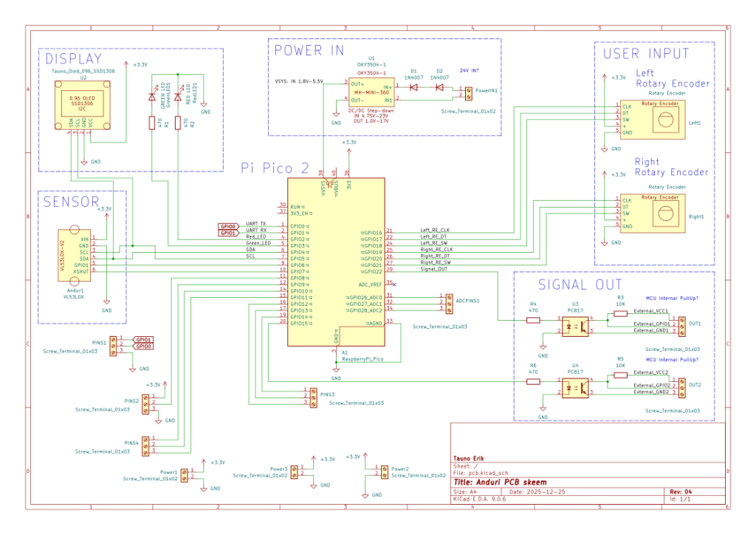Select the 24V IN? annotation text
756x535 pixels.
click(469, 70)
